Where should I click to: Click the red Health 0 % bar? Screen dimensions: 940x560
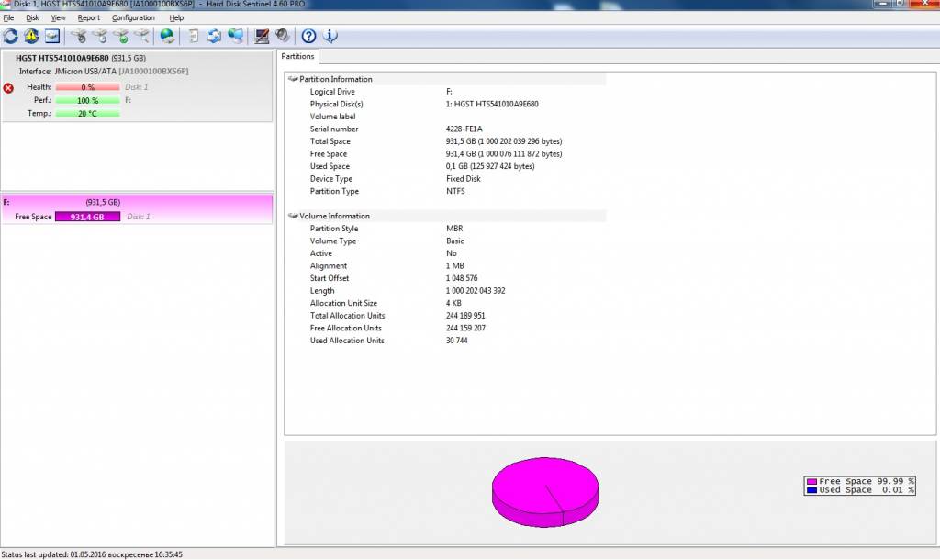point(87,87)
